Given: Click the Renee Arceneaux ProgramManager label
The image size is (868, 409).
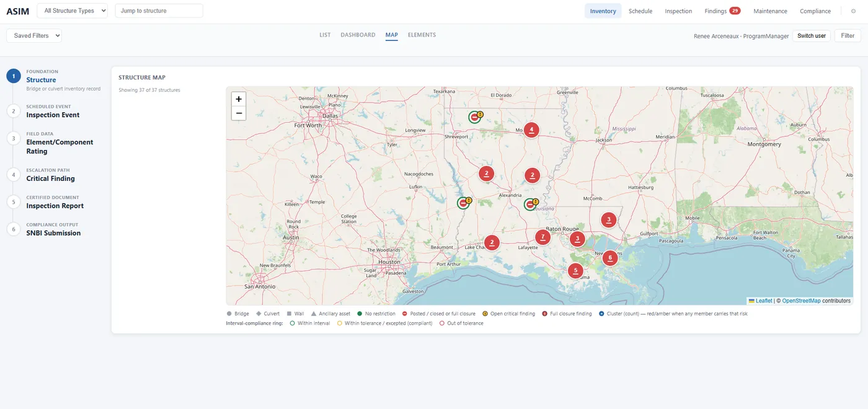Looking at the screenshot, I should tap(741, 36).
